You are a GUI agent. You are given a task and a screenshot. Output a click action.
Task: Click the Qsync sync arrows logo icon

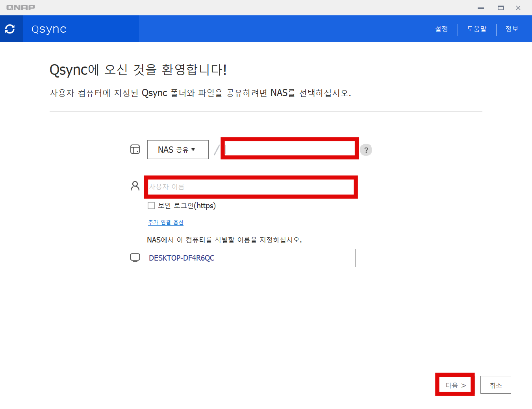point(10,29)
